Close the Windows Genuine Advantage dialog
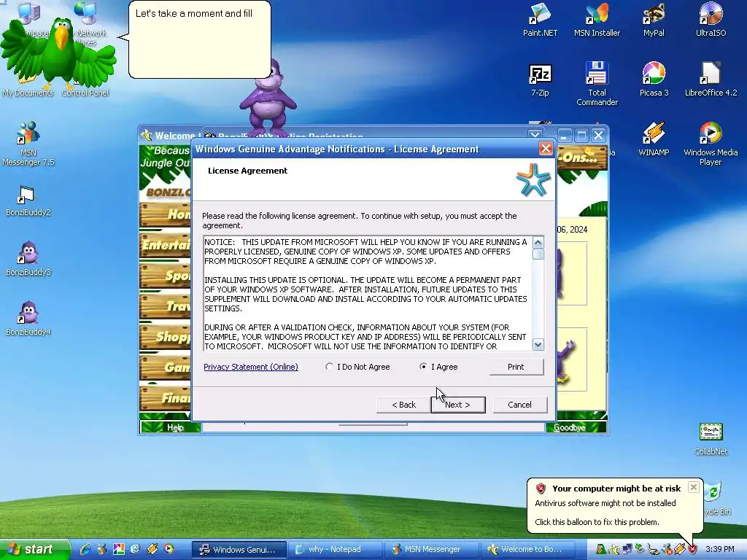Viewport: 747px width, 560px height. (546, 149)
